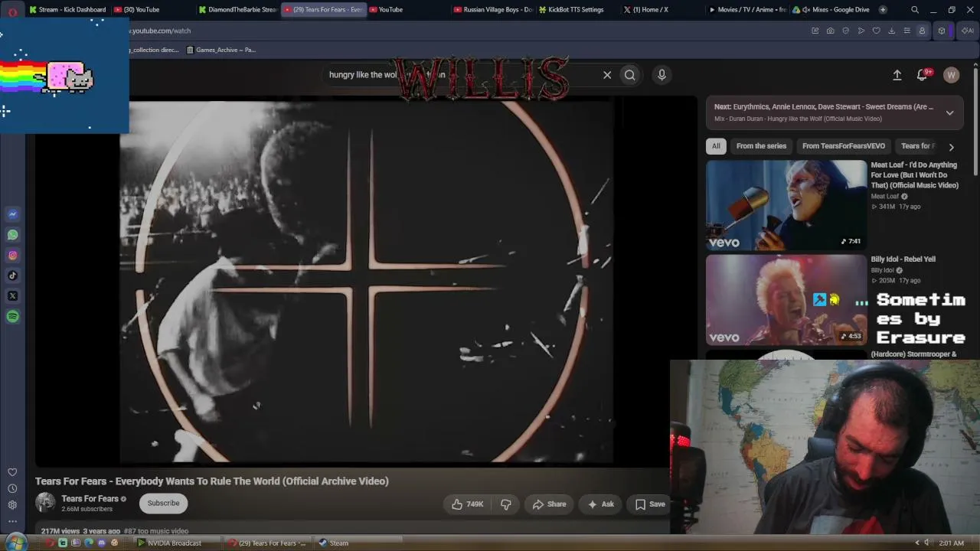Click the Billy Idol - Rebel Yell title

903,259
